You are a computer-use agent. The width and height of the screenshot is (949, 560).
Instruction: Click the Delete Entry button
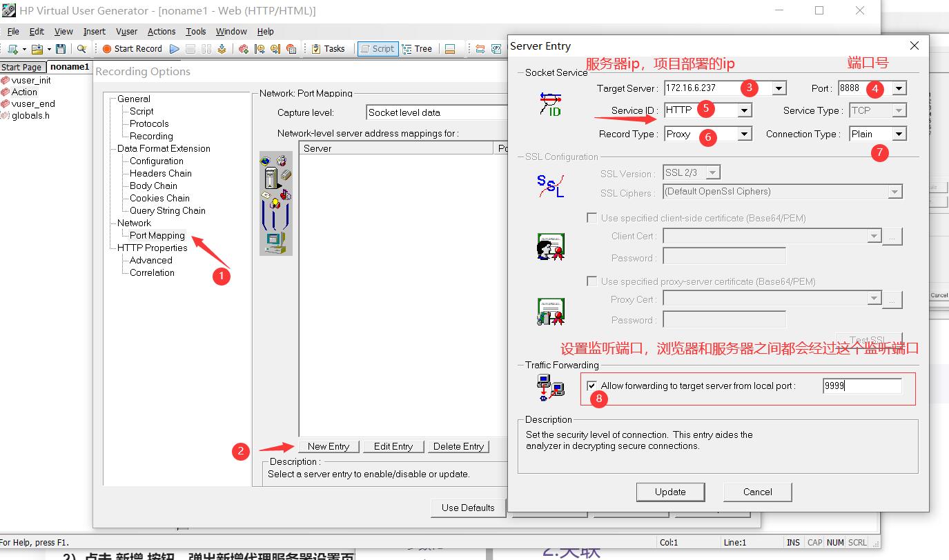pos(458,446)
